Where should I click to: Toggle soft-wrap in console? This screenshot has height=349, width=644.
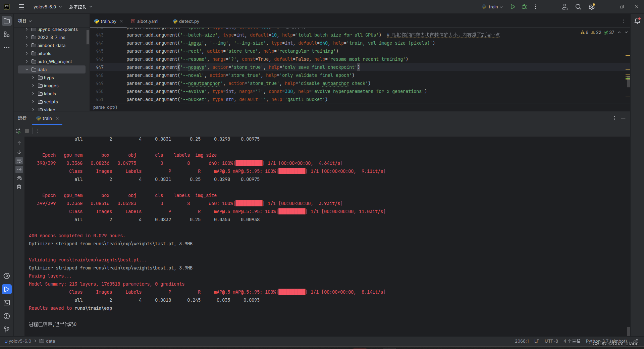(19, 161)
